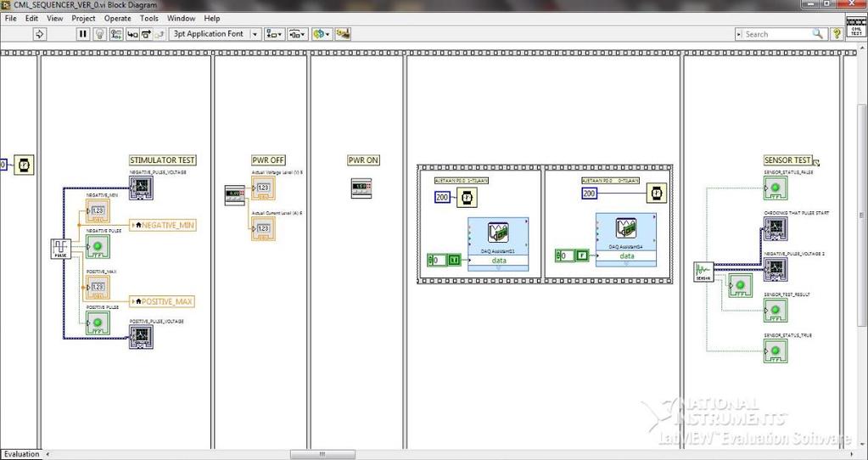Open Context Help question mark button
868x460 pixels.
click(837, 34)
